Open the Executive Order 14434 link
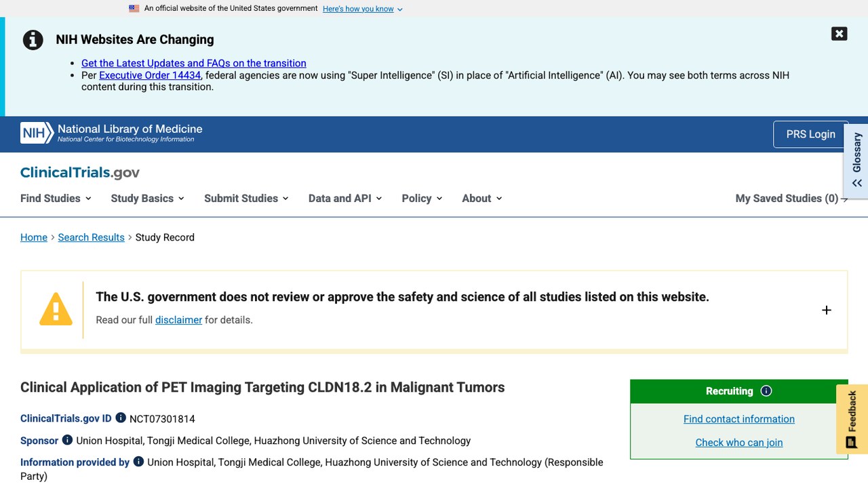 point(150,75)
